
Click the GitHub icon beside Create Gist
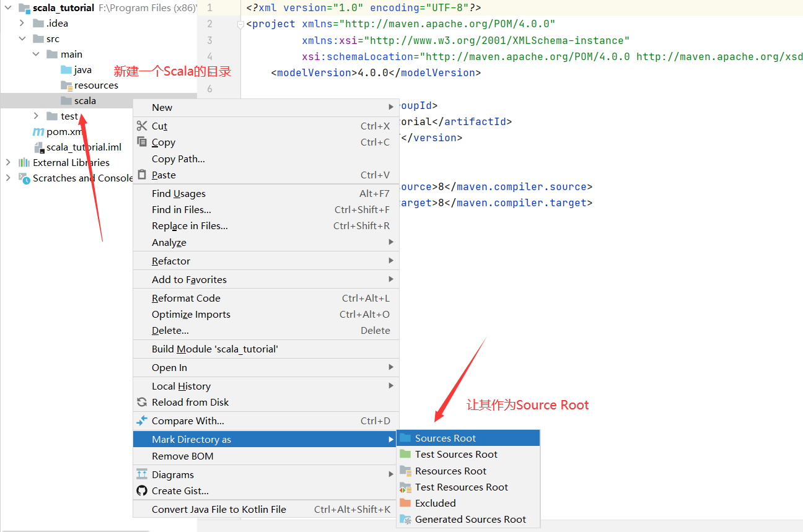point(142,491)
